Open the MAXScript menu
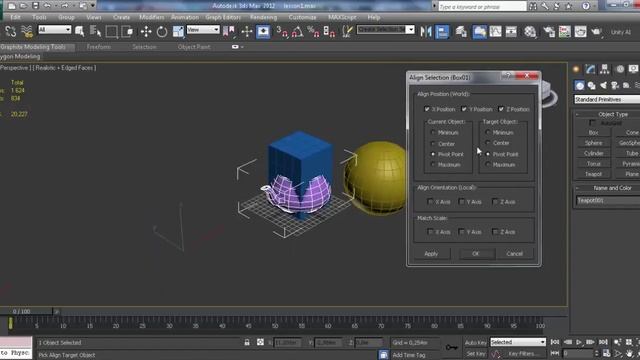Viewport: 640px width, 360px height. click(342, 17)
